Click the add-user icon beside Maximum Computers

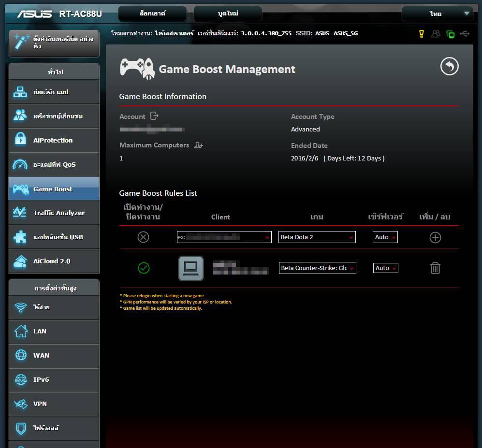point(199,145)
